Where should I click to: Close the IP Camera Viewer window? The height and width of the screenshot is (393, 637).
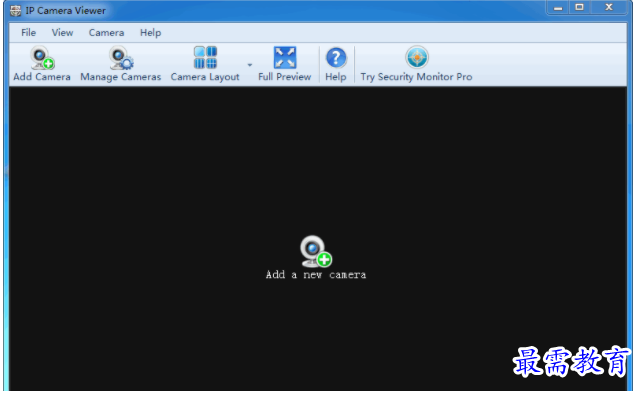609,7
